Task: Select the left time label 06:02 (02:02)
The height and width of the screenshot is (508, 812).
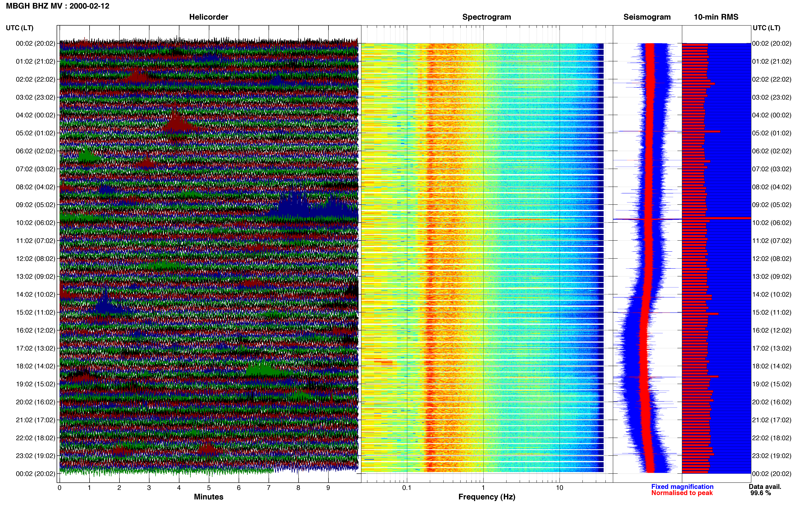Action: click(x=36, y=151)
